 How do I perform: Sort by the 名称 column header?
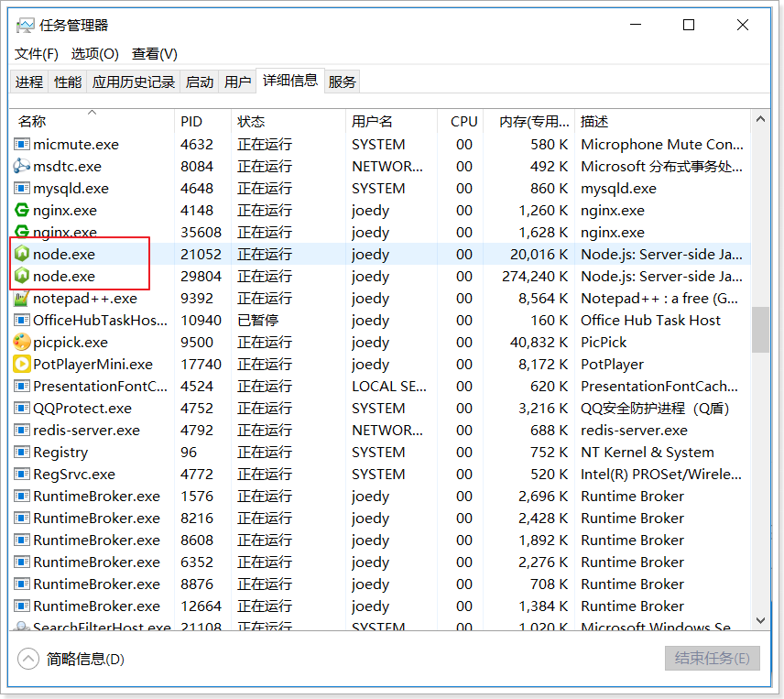coord(92,122)
